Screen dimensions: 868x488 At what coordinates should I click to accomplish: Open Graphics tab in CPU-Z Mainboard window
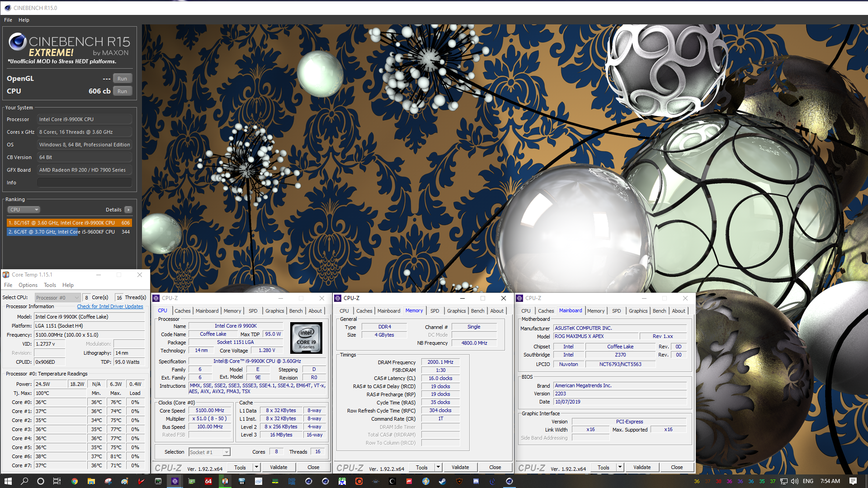pyautogui.click(x=638, y=311)
